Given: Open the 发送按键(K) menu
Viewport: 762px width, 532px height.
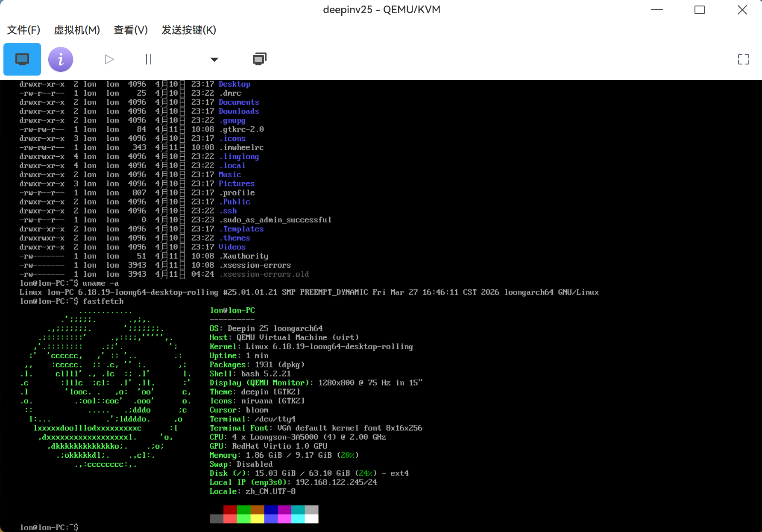Looking at the screenshot, I should pyautogui.click(x=189, y=30).
